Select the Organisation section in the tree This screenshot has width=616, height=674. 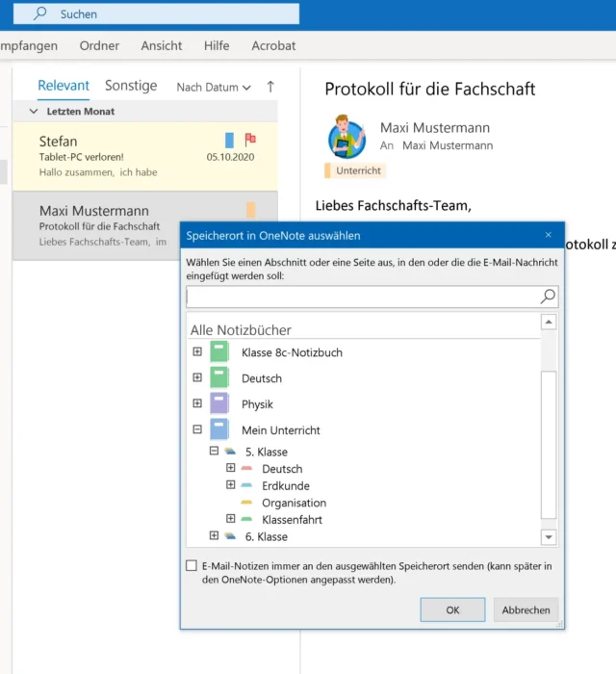point(294,503)
